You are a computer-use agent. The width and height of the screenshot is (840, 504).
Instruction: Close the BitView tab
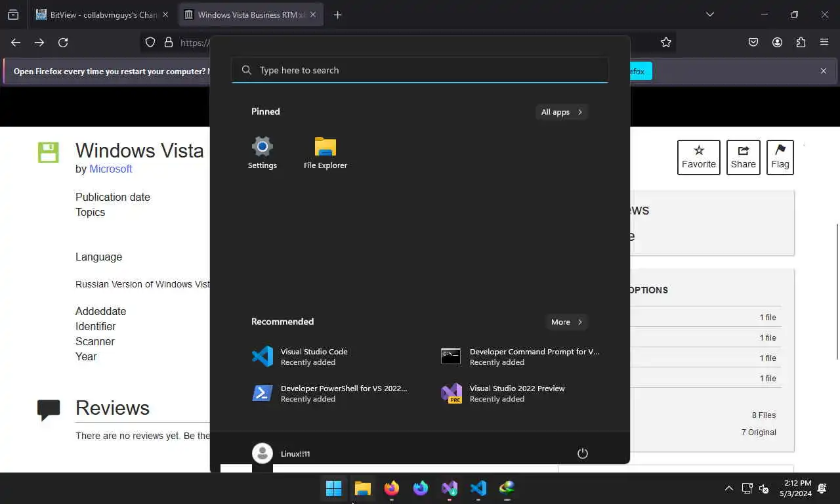165,14
